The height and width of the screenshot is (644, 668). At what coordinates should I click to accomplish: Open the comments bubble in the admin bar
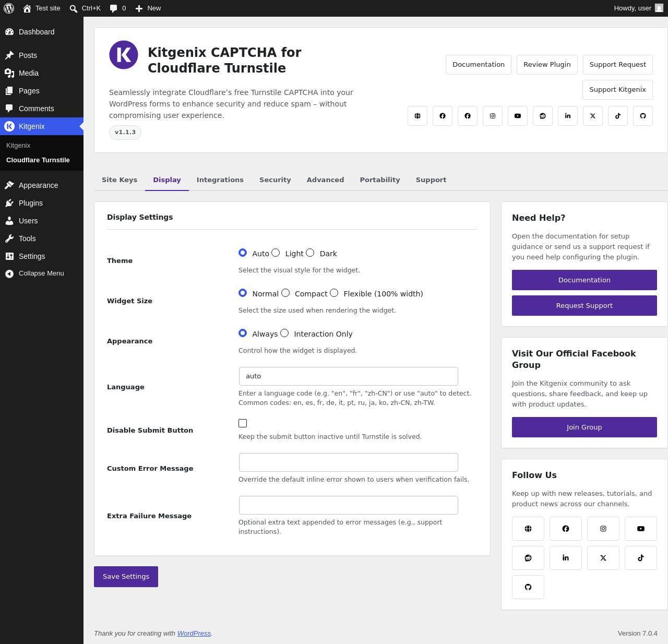pyautogui.click(x=118, y=8)
